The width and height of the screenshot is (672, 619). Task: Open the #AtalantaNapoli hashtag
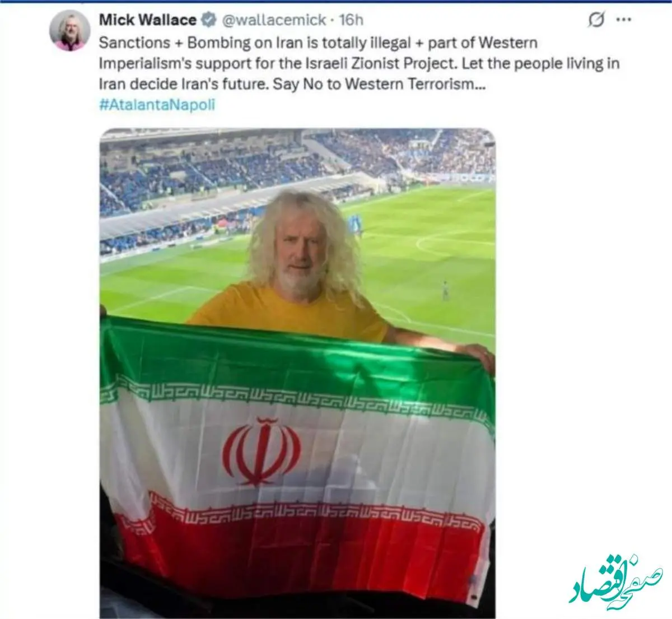pyautogui.click(x=157, y=105)
